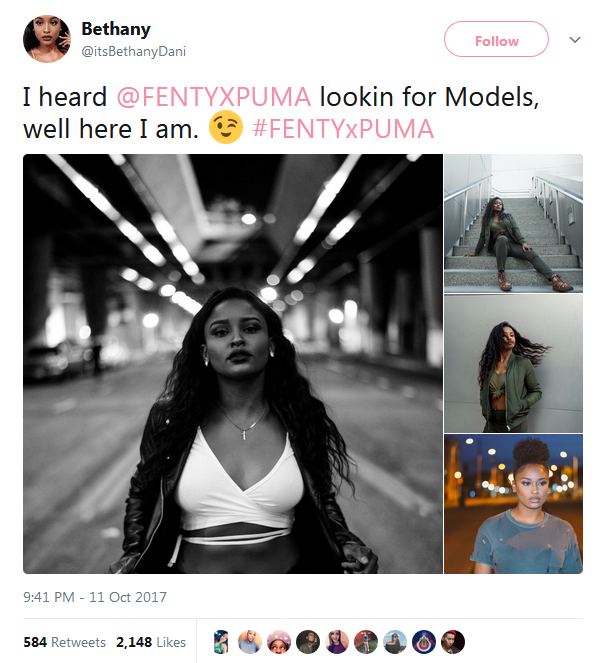Viewport: 604px width, 663px height.
Task: View the 2,148 Likes list
Action: pos(151,642)
